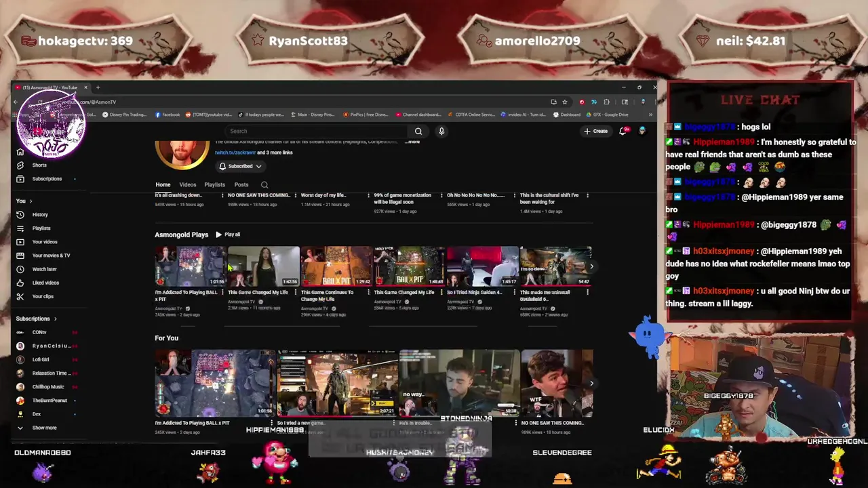The image size is (868, 488).
Task: Open options menu for 'So I Tried Ninja Gaiden 4'
Action: coord(515,293)
